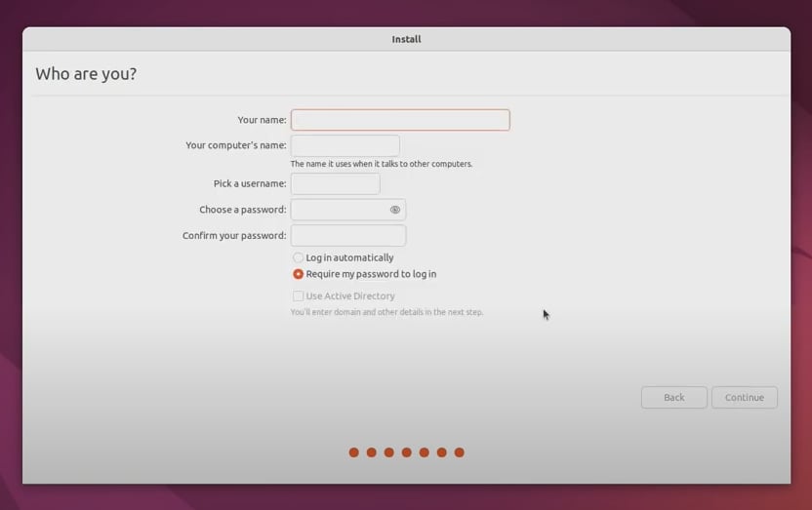Select the Log in automatically option
The width and height of the screenshot is (812, 510).
299,258
